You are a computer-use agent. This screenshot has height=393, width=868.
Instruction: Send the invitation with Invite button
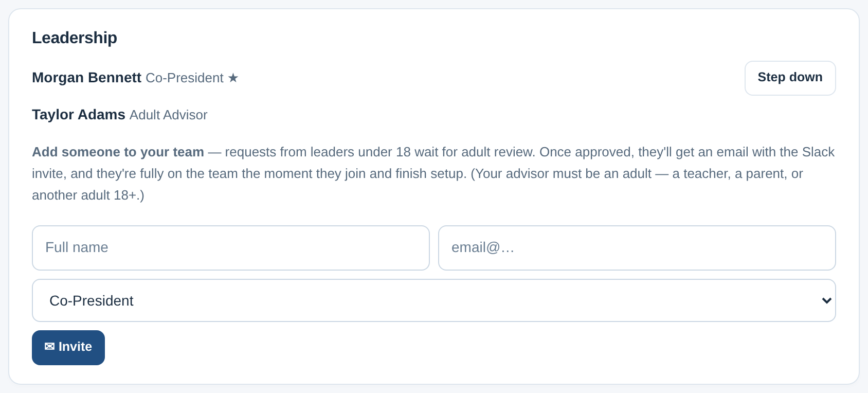click(x=68, y=348)
